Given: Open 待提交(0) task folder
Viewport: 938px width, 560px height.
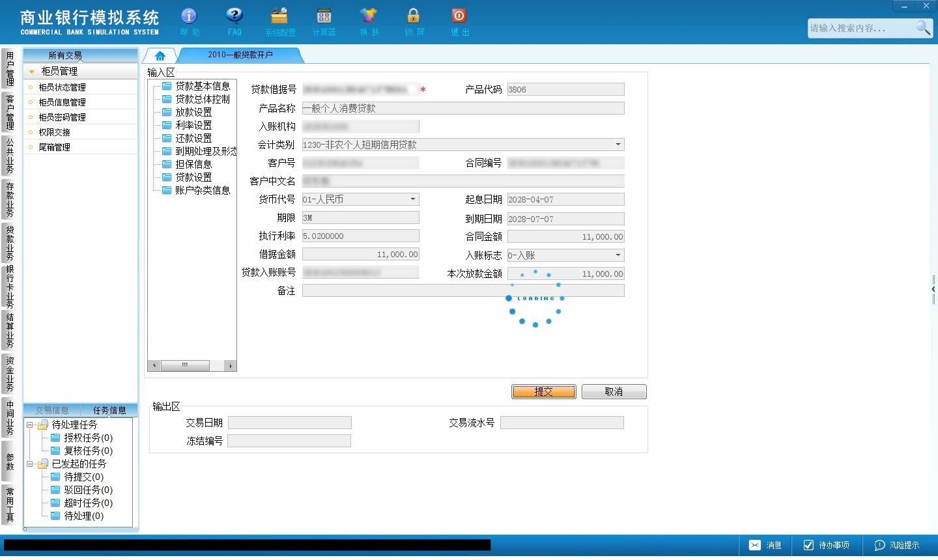Looking at the screenshot, I should [x=78, y=477].
